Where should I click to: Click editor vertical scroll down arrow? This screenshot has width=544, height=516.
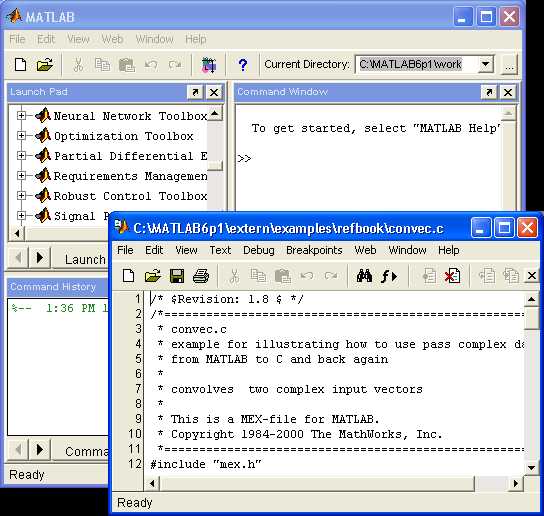pos(532,468)
